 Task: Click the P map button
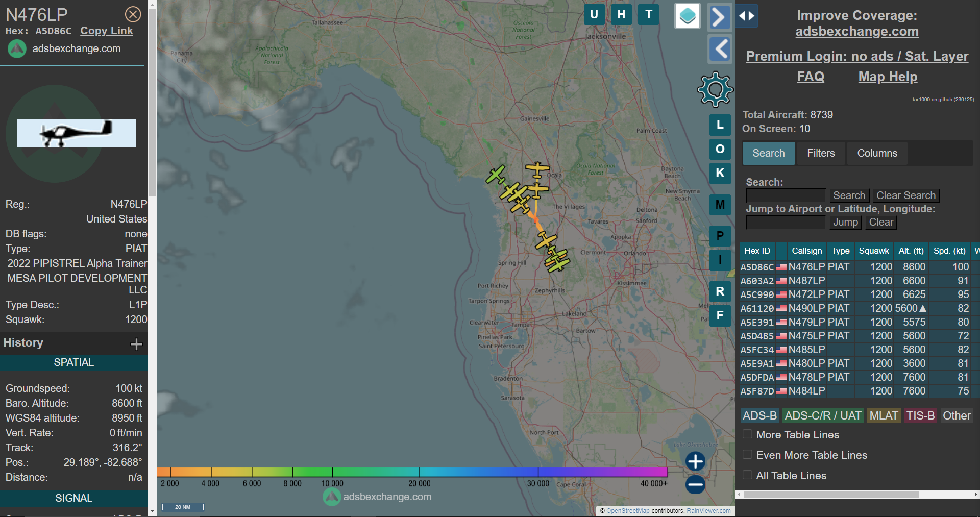pyautogui.click(x=720, y=236)
